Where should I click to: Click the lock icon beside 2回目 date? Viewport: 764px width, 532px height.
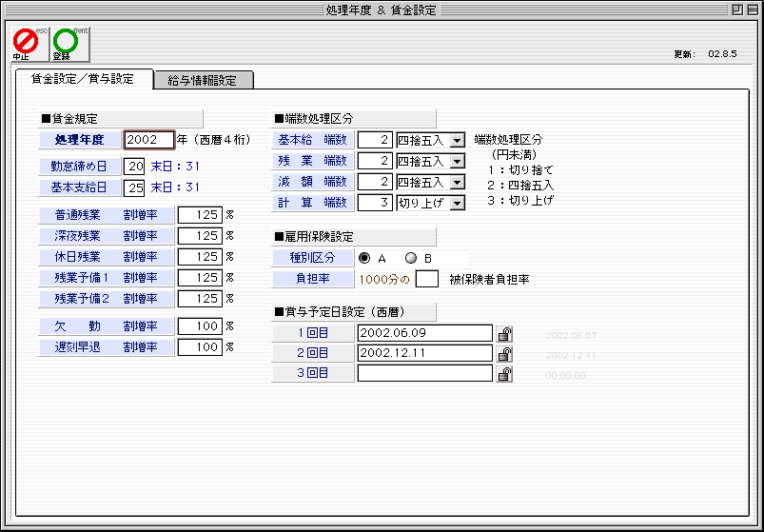505,354
